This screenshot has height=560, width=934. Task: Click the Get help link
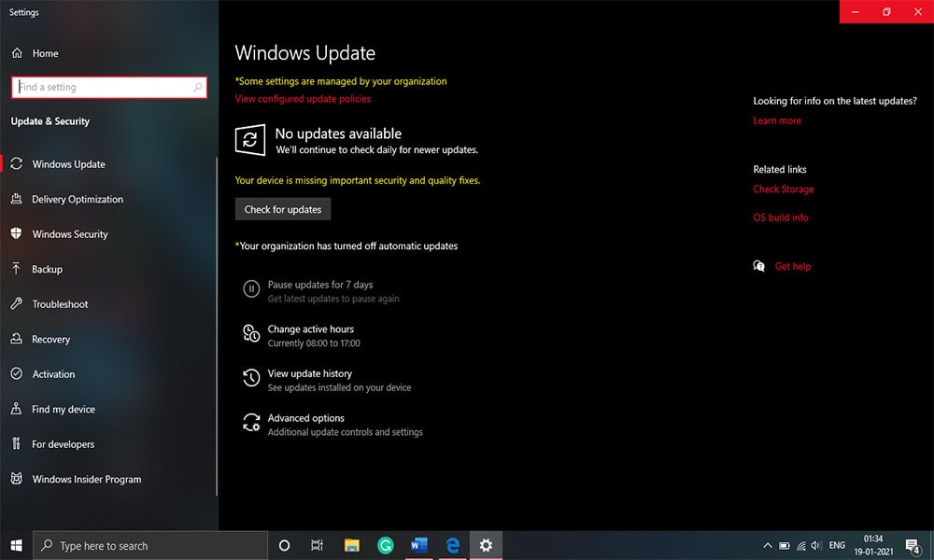(793, 266)
